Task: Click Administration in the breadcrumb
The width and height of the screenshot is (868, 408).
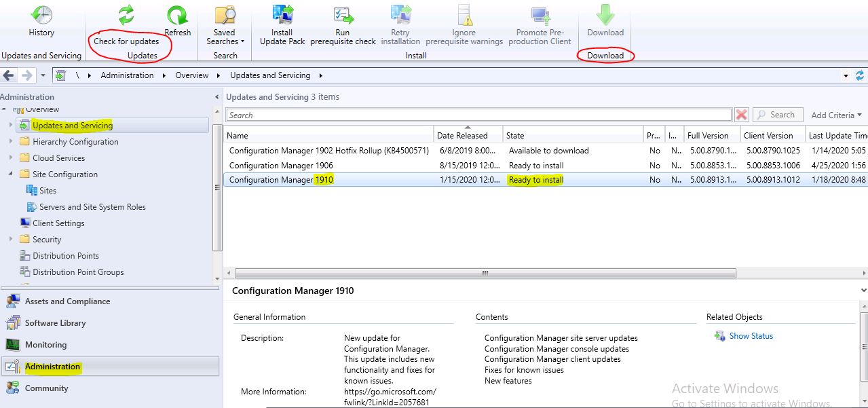Action: coord(127,75)
